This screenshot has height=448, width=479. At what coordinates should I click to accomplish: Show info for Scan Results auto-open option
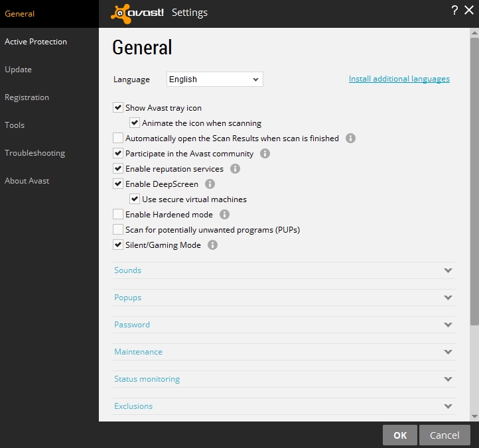tap(350, 139)
